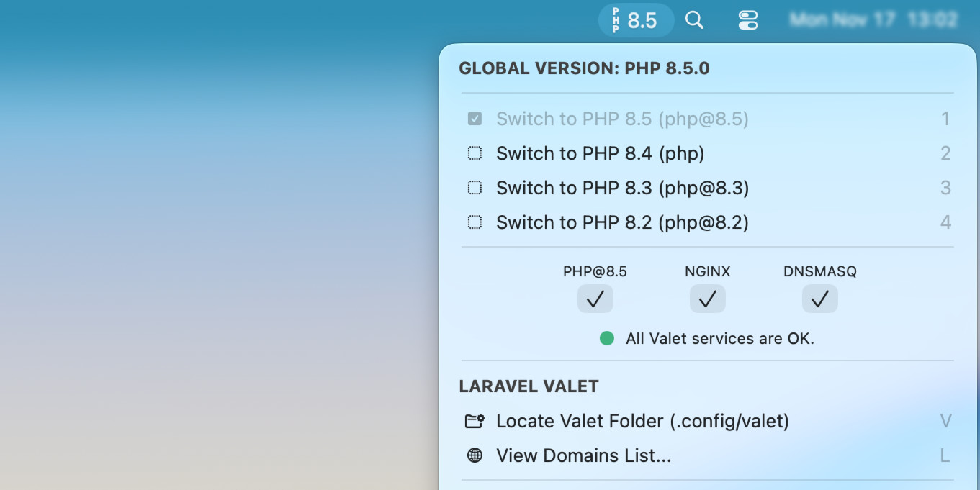Click the globe icon beside View Domains List

(x=475, y=455)
